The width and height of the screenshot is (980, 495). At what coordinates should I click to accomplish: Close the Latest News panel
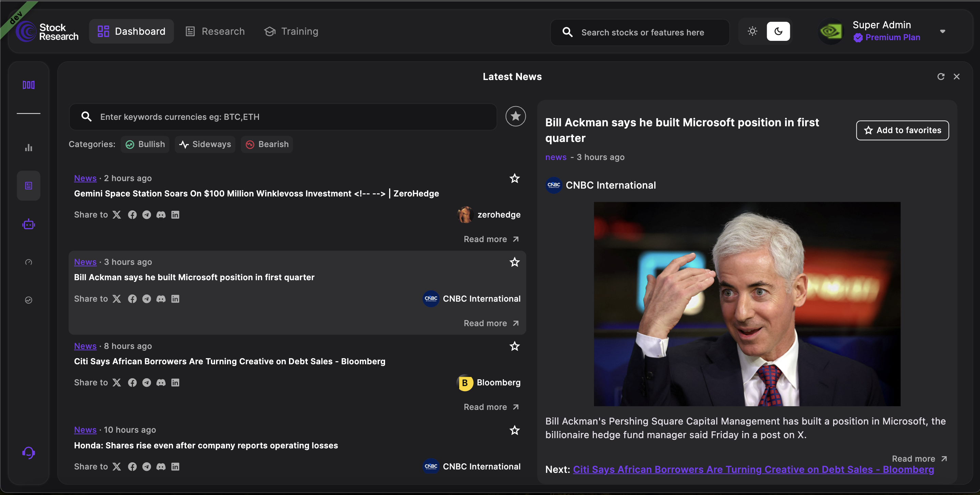point(956,77)
